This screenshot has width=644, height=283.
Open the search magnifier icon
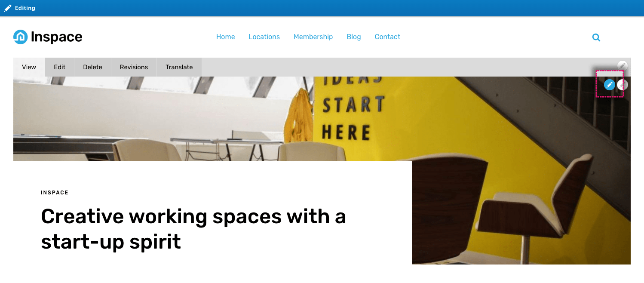[x=596, y=37]
